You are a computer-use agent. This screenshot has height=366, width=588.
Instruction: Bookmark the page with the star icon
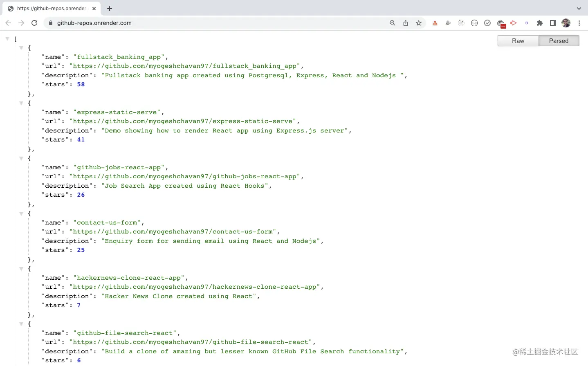[419, 23]
